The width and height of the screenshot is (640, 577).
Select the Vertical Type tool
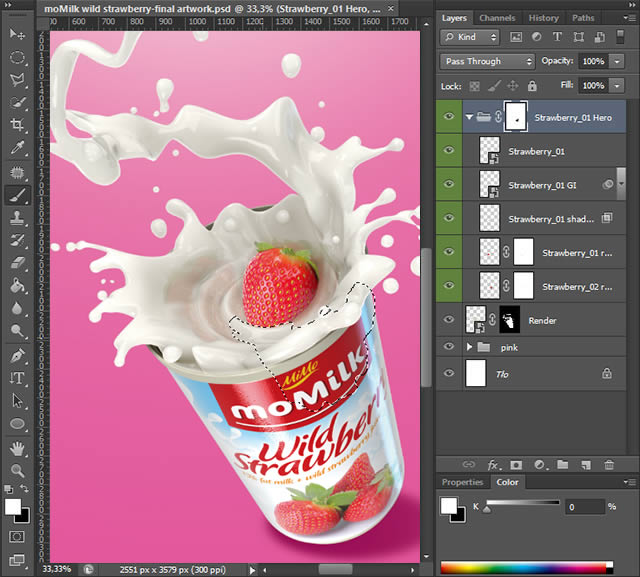17,378
